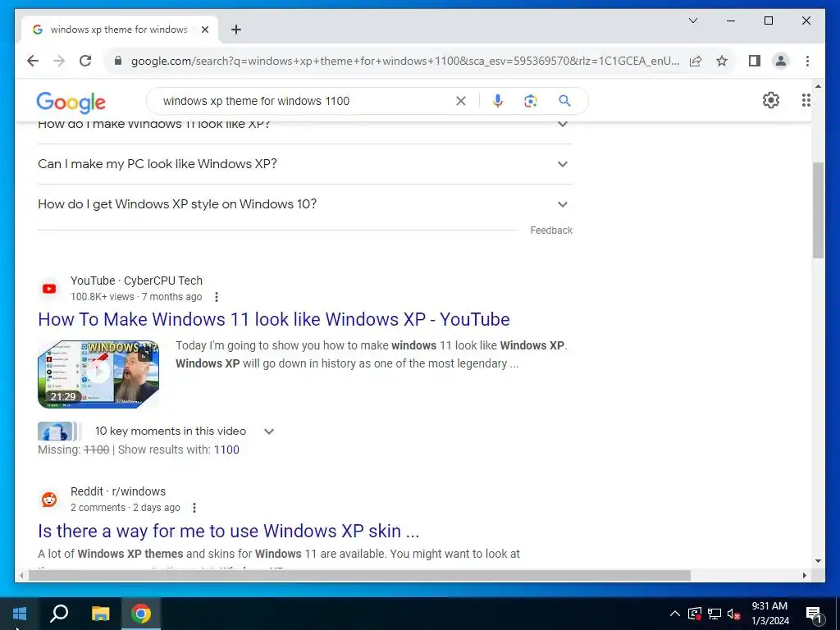Show results with 1100

226,450
